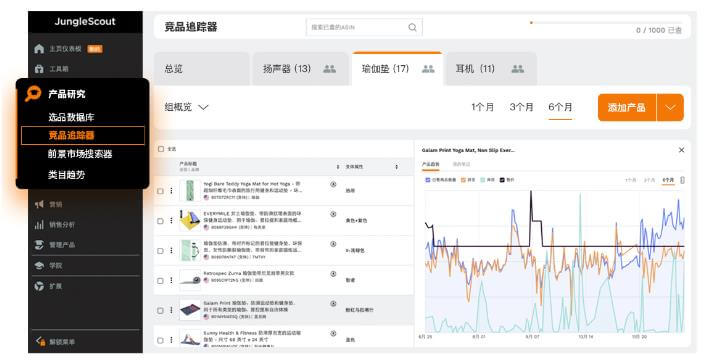708x362 pixels.
Task: Click group icon on 扬声器 (13) tab
Action: click(330, 69)
